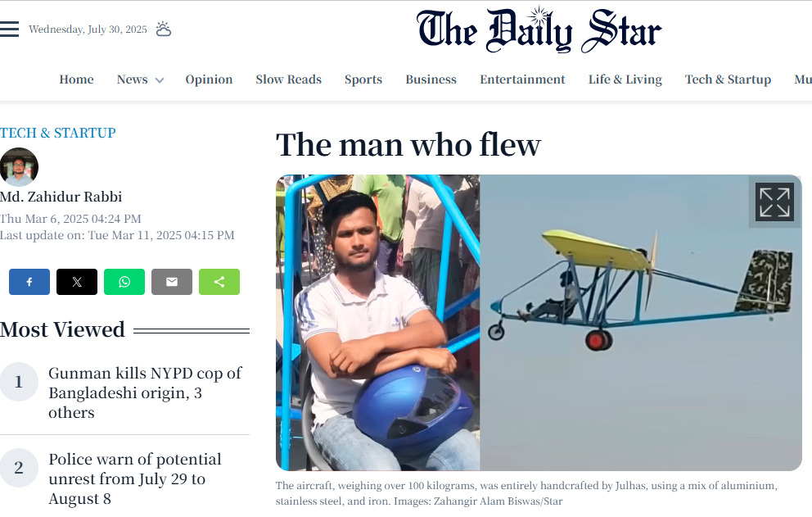Open the green share options button

(219, 282)
